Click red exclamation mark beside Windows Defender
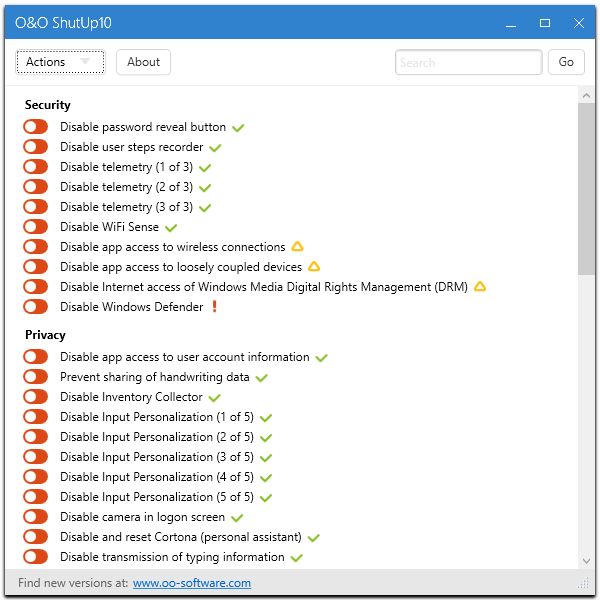The width and height of the screenshot is (600, 600). tap(215, 307)
